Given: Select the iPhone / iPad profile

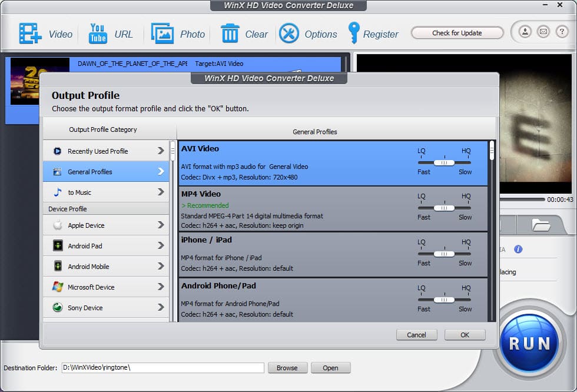Looking at the screenshot, I should coord(333,254).
